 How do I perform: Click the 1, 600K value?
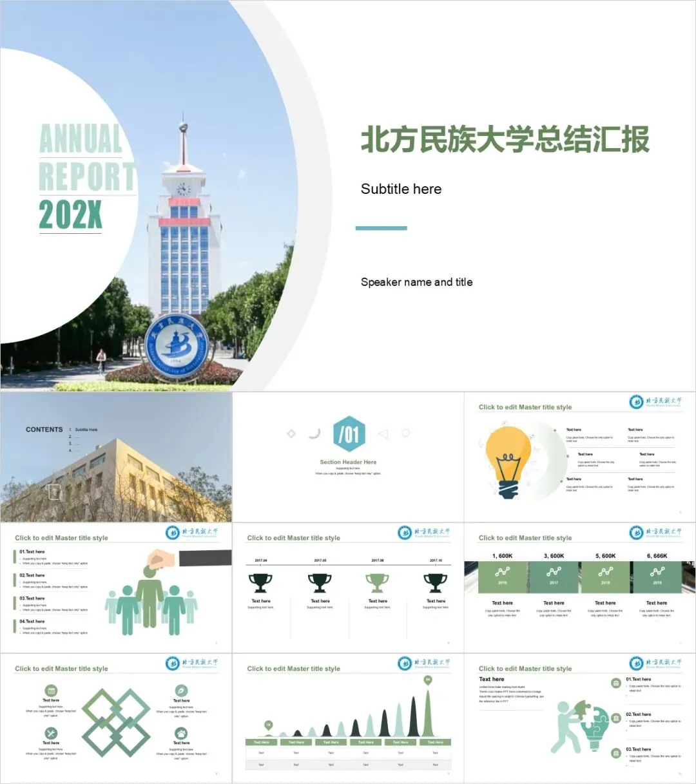coord(503,556)
